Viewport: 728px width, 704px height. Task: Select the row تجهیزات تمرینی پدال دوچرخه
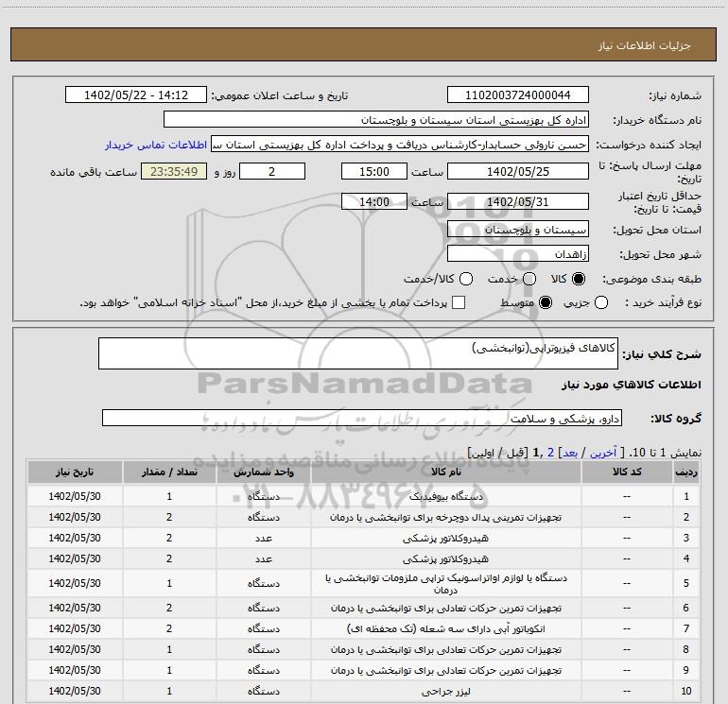363,517
